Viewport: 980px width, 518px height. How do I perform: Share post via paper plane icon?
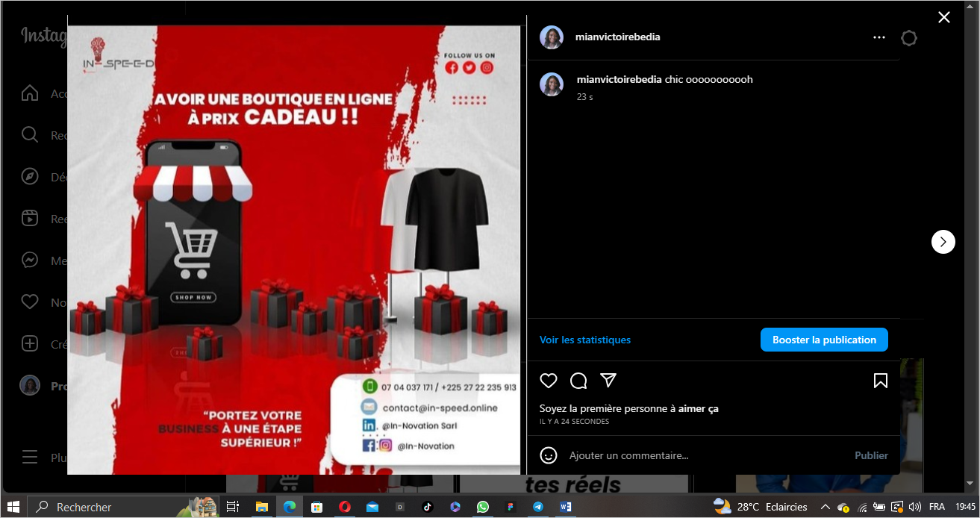608,380
